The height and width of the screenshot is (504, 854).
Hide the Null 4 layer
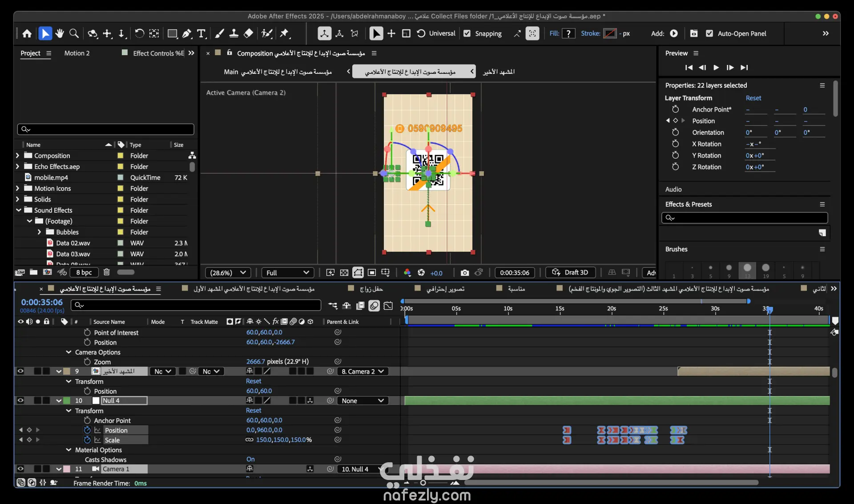[20, 400]
